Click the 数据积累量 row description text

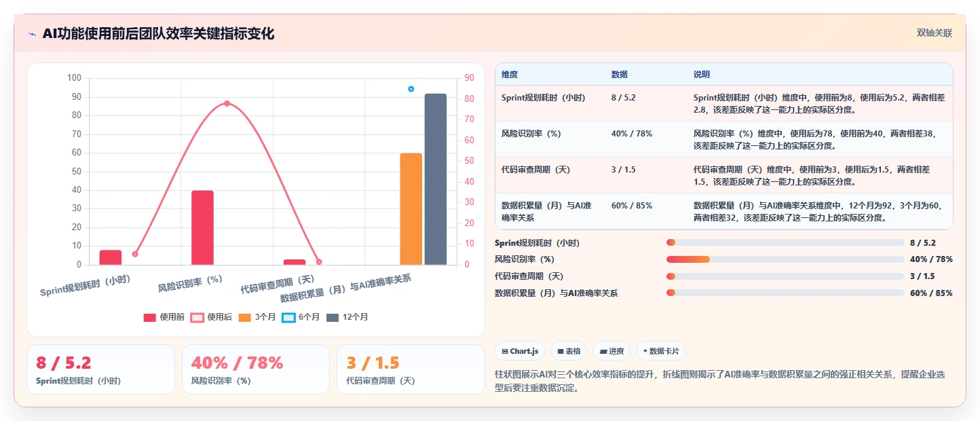click(818, 211)
